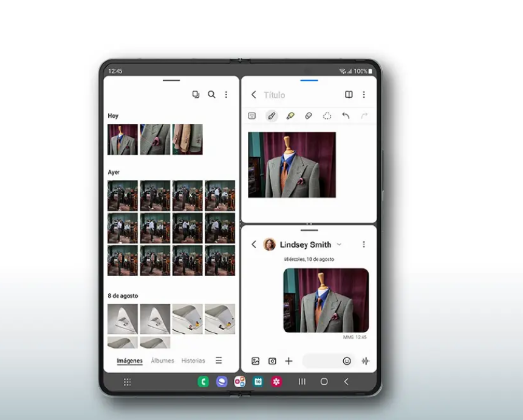Toggle keyboard text mode in Notes
Viewport: 523px width, 420px height.
(x=252, y=116)
